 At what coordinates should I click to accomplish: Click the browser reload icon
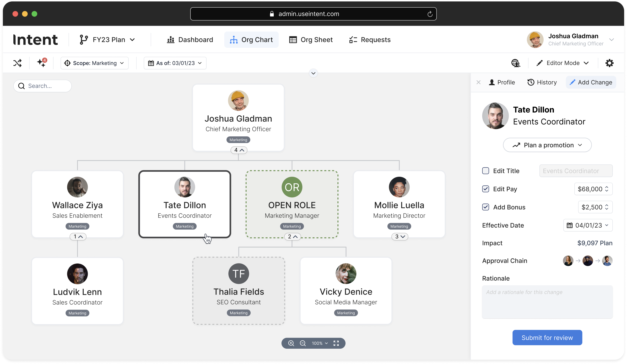tap(430, 14)
